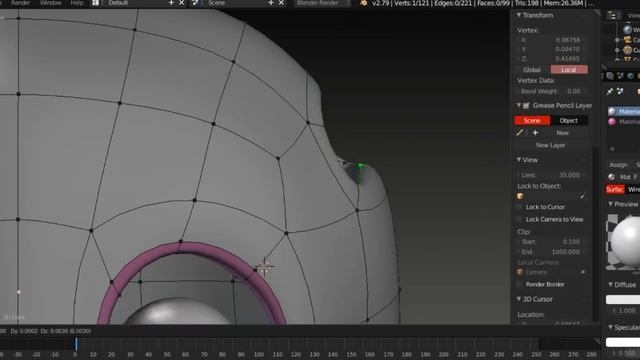Enable Lock Camera to View
The image size is (640, 360).
(519, 219)
